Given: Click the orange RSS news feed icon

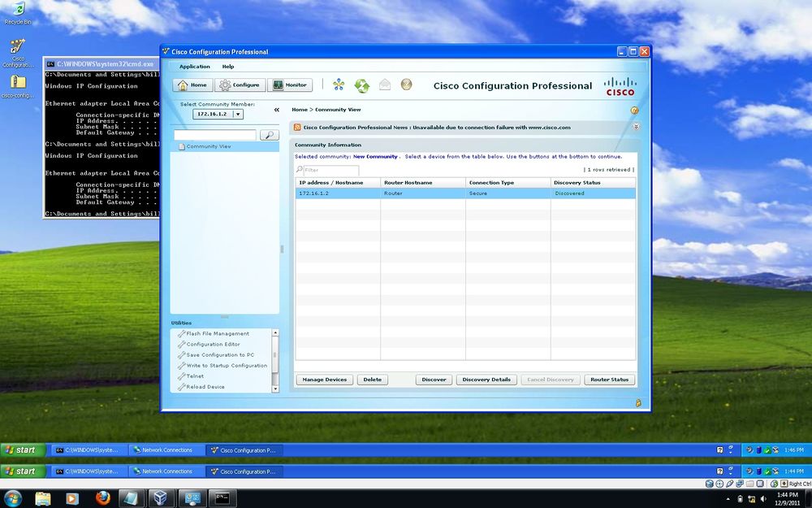Looking at the screenshot, I should tap(297, 128).
